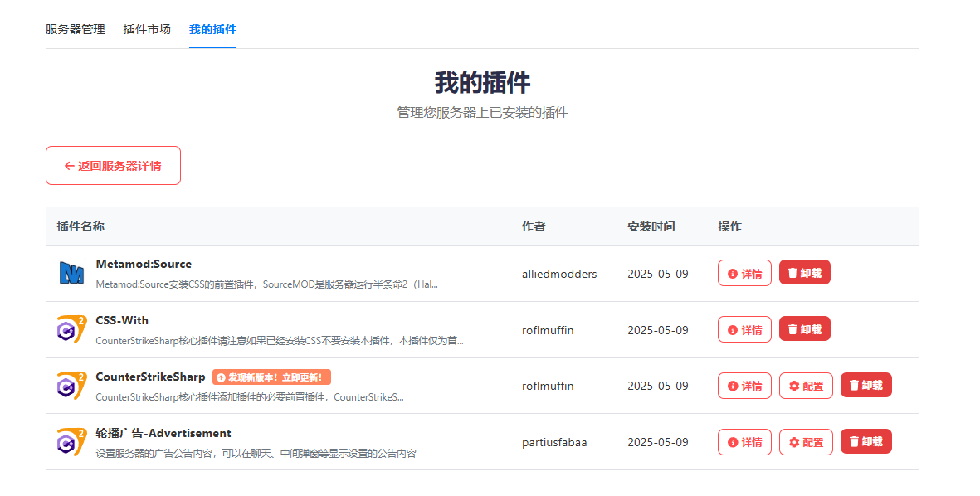
Task: Click 返回服务器详情 button
Action: 113,166
